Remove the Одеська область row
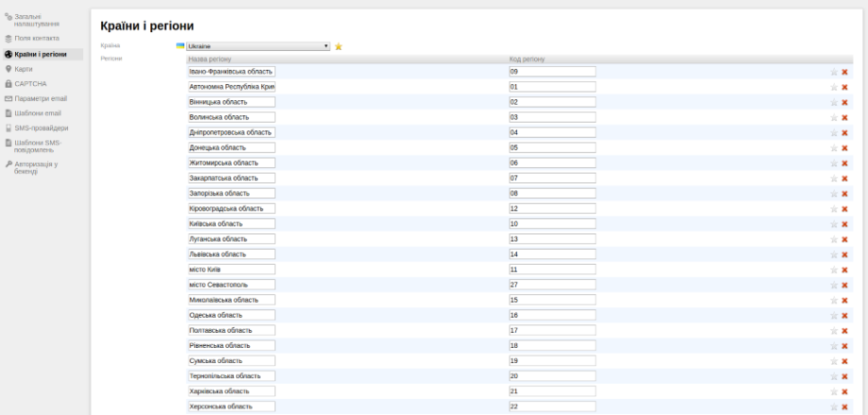The image size is (868, 415). (x=844, y=315)
